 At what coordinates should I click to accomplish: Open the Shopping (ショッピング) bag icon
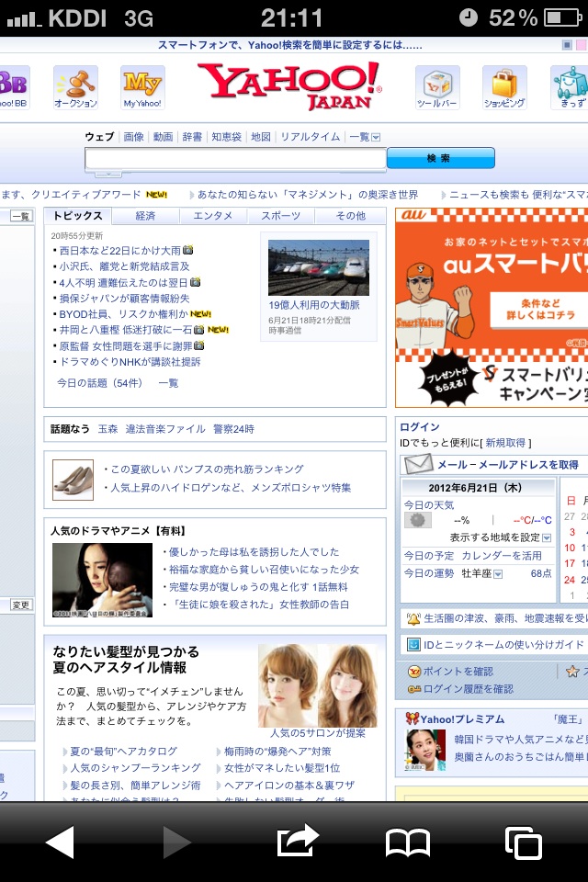coord(504,86)
